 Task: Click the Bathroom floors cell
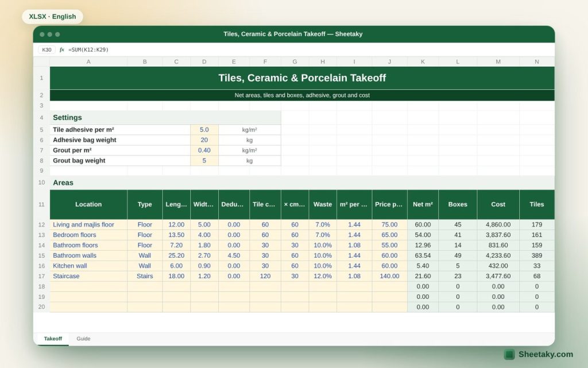click(88, 245)
